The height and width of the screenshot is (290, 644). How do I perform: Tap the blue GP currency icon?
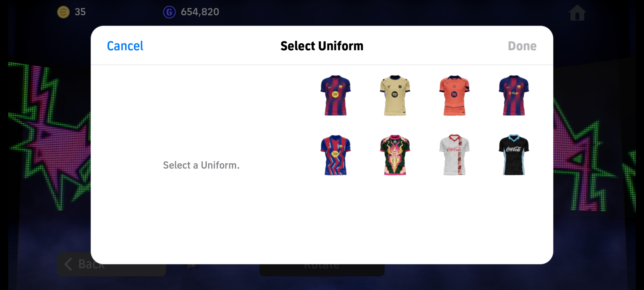169,12
